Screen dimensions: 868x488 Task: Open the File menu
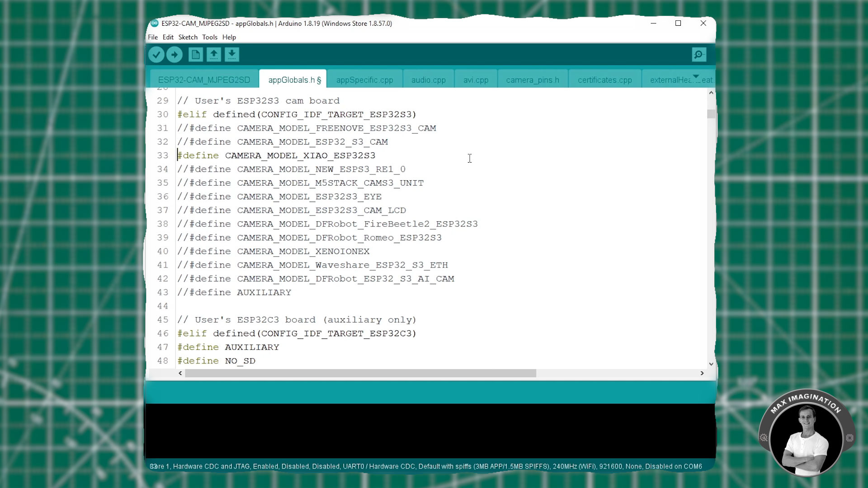pyautogui.click(x=152, y=37)
